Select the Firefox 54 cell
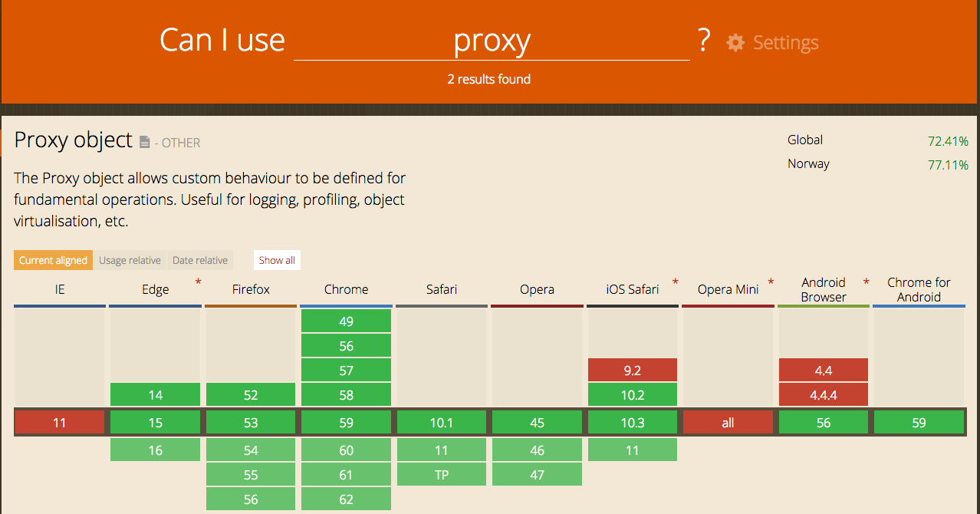980x514 pixels. [x=251, y=450]
